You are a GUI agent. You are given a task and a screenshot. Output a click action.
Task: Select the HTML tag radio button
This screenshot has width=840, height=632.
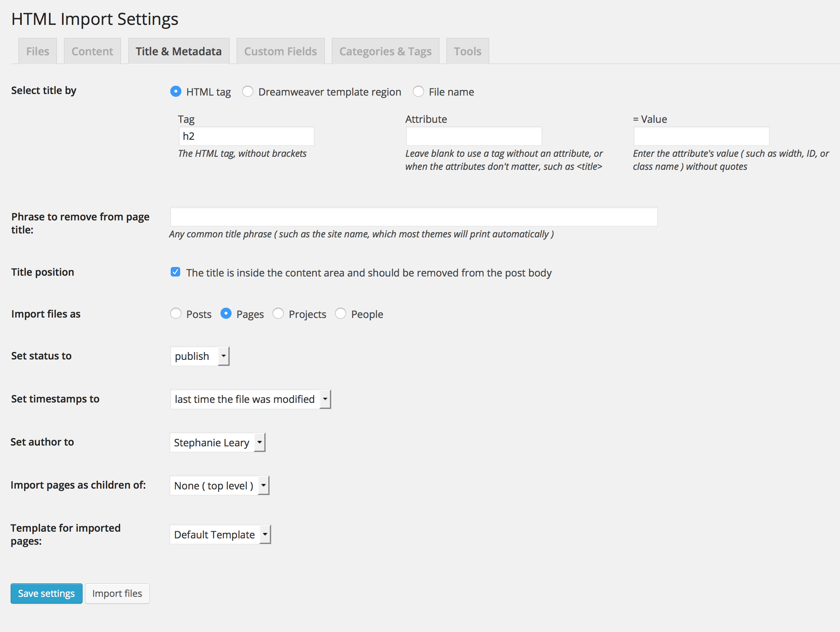coord(175,92)
